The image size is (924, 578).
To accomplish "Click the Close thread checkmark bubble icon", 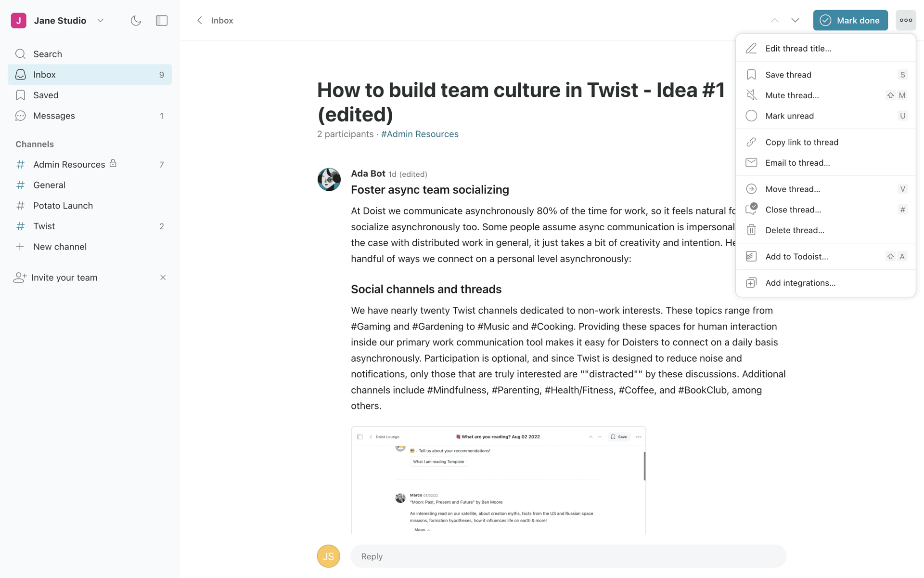I will click(x=751, y=209).
